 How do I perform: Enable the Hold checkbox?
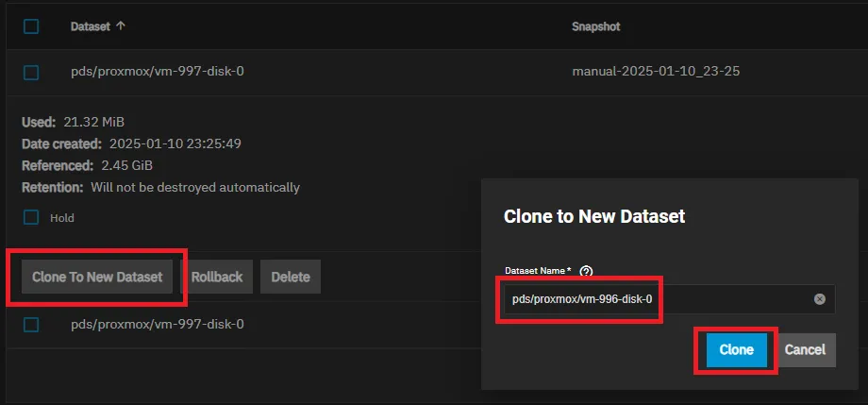click(x=31, y=217)
